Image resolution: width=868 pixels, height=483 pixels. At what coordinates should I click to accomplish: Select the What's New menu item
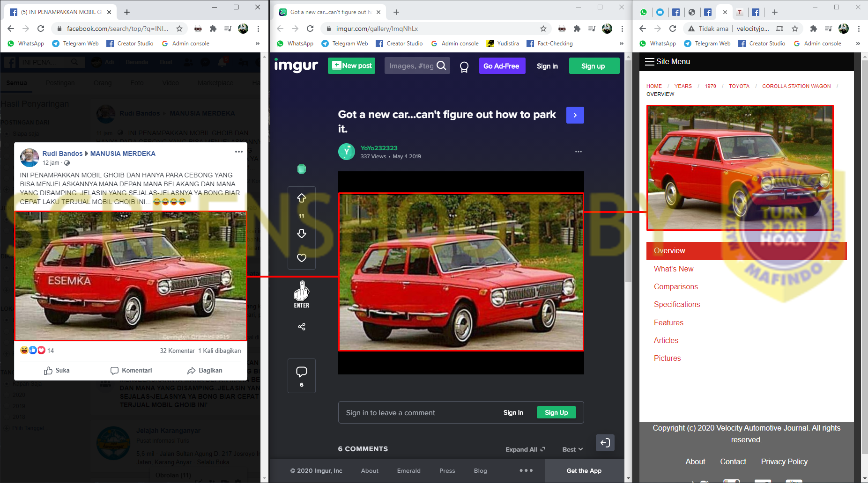pyautogui.click(x=674, y=269)
